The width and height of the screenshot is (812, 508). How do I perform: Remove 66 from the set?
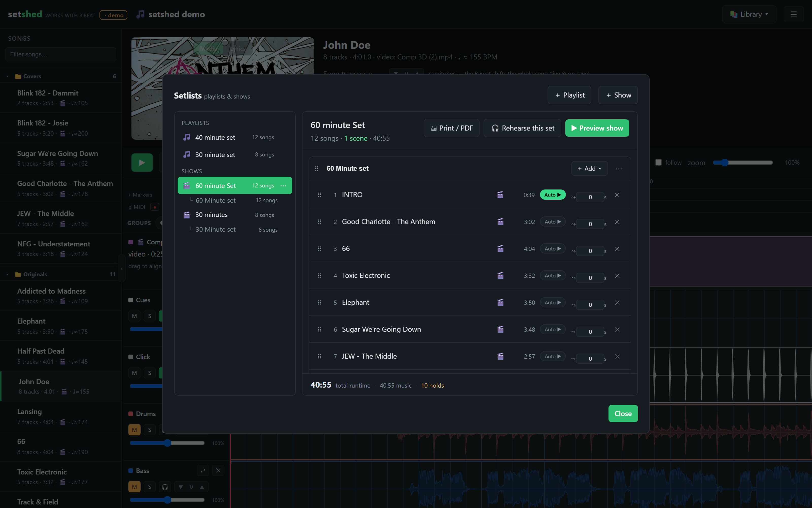point(617,249)
